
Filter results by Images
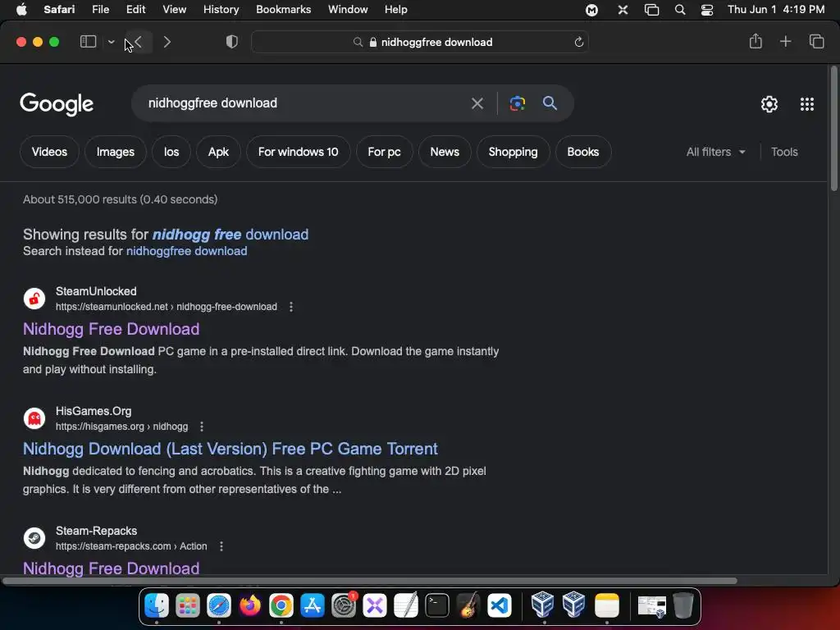pos(115,152)
